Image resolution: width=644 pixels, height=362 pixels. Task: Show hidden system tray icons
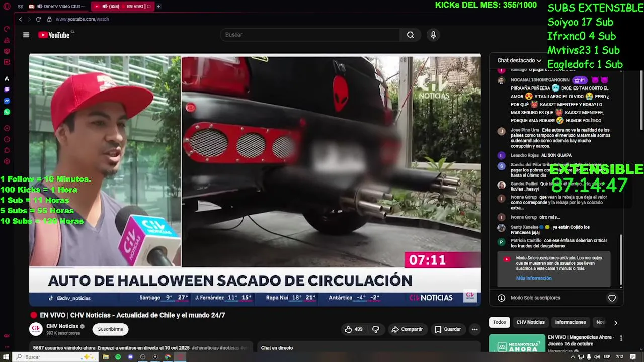573,357
